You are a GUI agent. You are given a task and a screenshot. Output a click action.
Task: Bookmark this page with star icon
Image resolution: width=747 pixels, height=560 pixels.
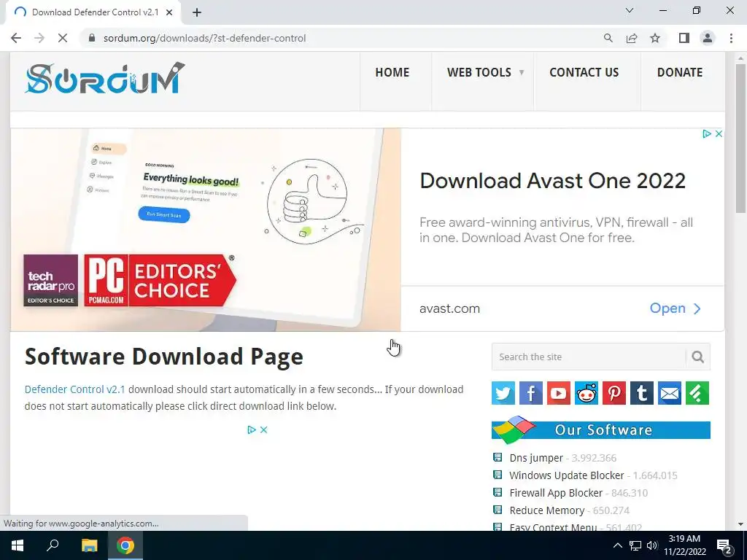[x=655, y=38]
